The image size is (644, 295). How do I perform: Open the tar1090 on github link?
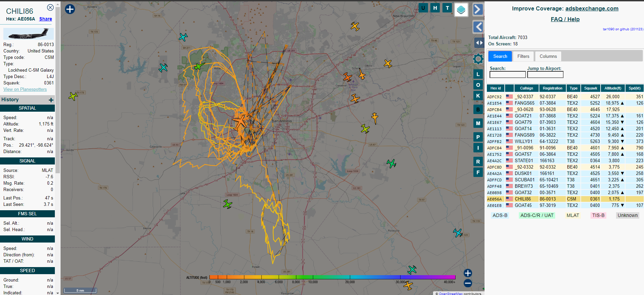click(623, 29)
